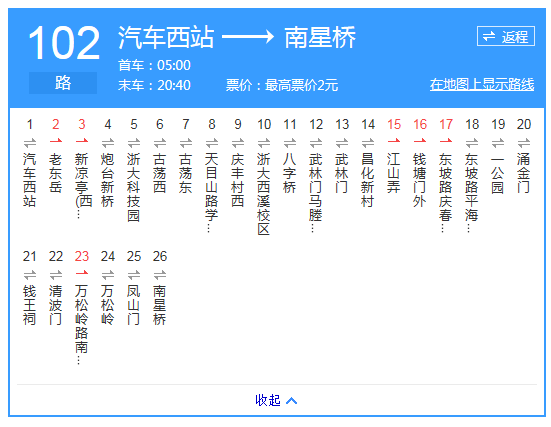The image size is (551, 427).
Task: Click the two-way arrows icon under stop 22
Action: pyautogui.click(x=56, y=274)
